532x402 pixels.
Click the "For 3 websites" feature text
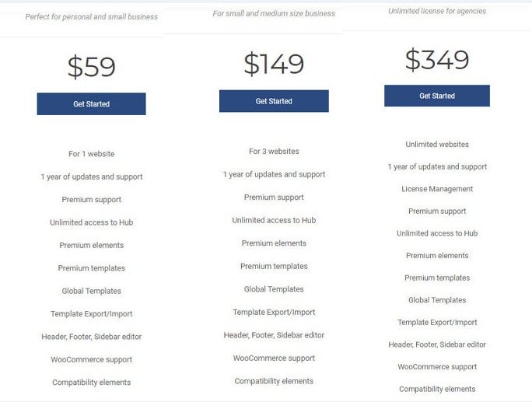tap(274, 152)
